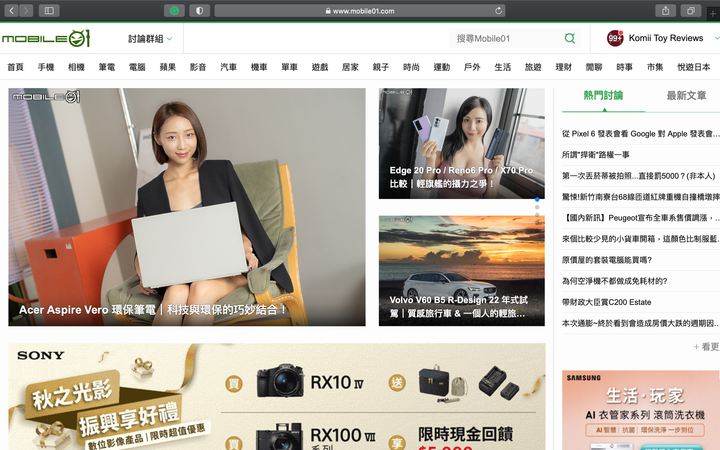
Task: Click the + 看更 more link
Action: pos(706,347)
